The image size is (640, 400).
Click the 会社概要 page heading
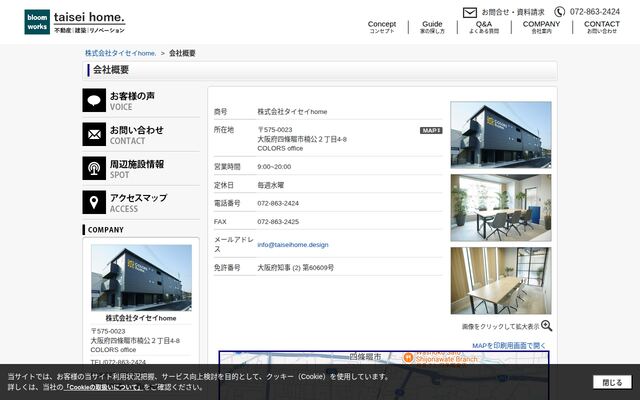pyautogui.click(x=111, y=70)
